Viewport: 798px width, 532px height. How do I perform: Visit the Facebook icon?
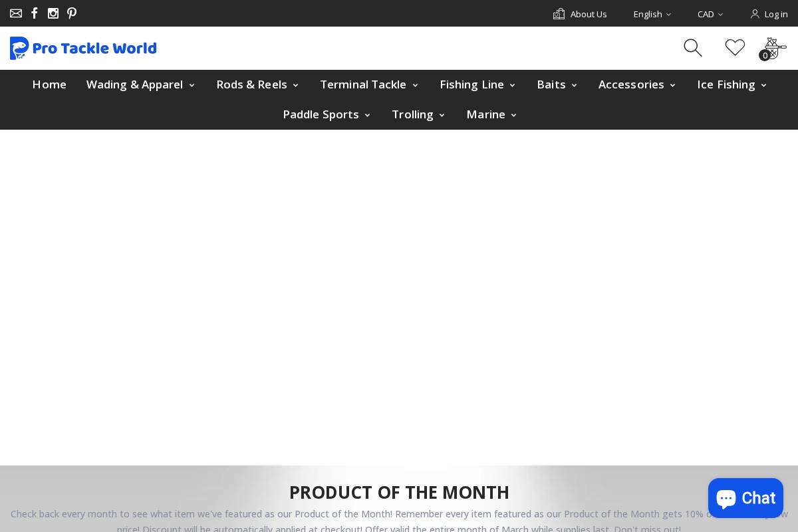34,13
